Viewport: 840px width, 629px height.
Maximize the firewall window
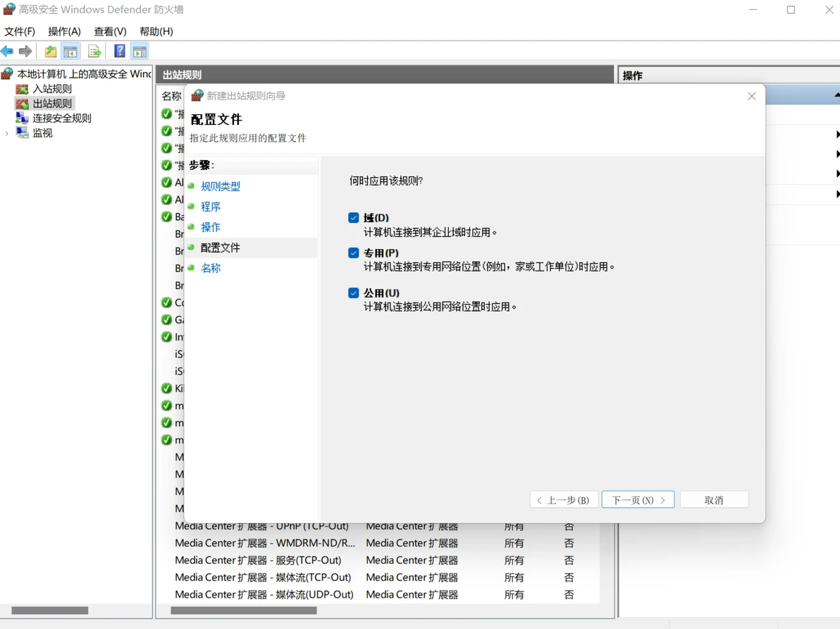click(x=791, y=10)
